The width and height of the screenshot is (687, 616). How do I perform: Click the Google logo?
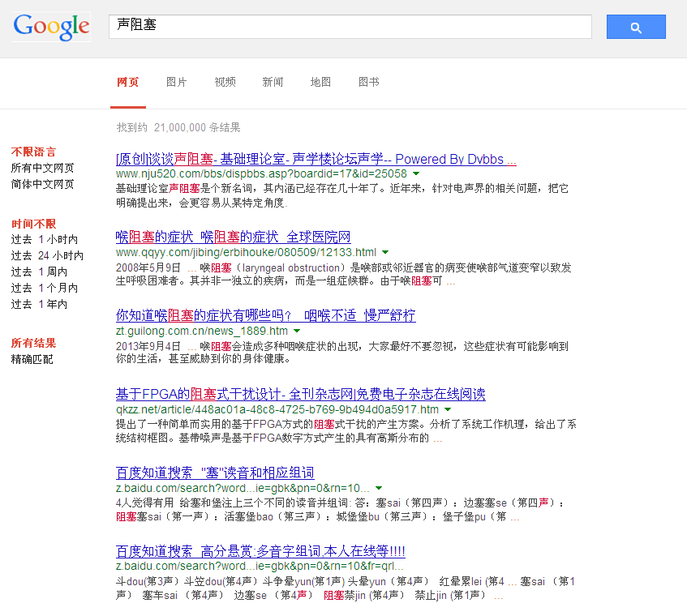point(51,27)
